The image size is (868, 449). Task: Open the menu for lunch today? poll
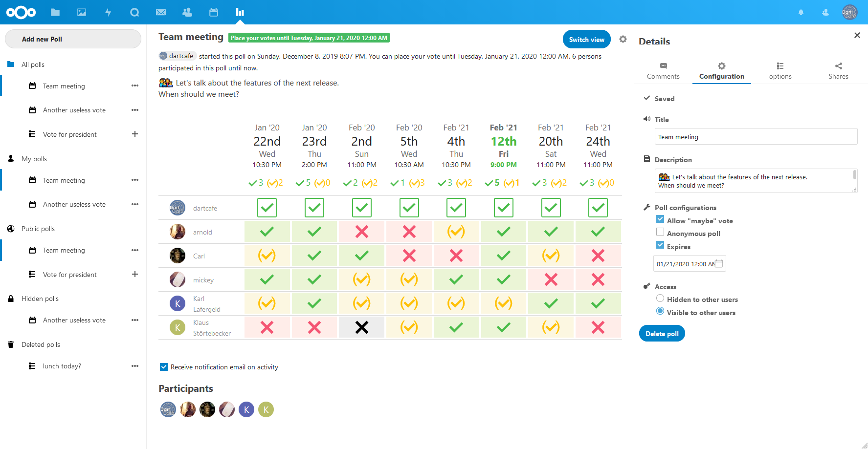tap(135, 366)
